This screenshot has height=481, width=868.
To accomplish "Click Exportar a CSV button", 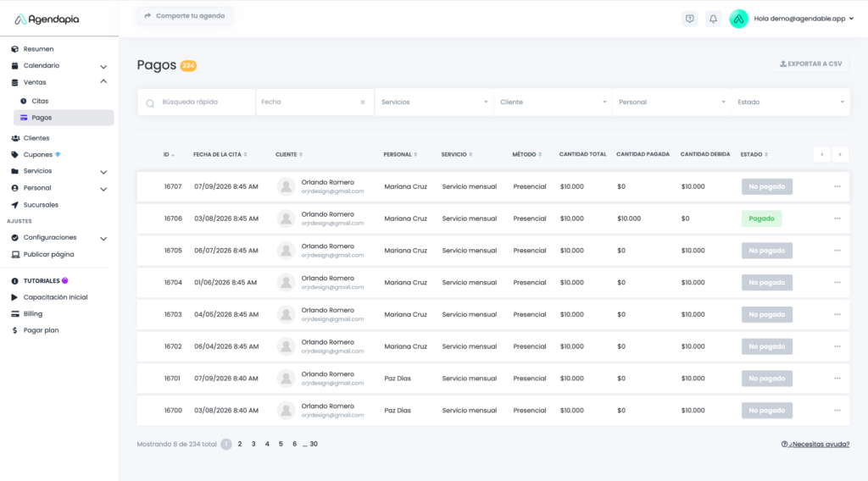I will point(810,64).
